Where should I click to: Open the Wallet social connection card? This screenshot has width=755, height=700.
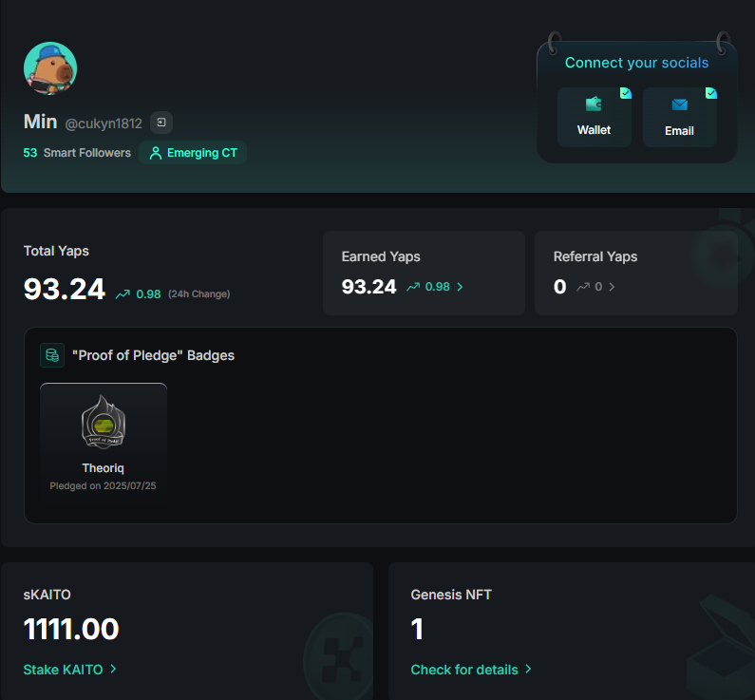[x=595, y=117]
